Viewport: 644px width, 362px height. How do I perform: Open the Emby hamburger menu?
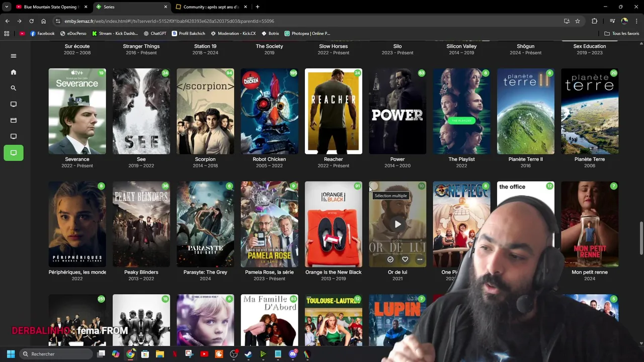[x=14, y=56]
